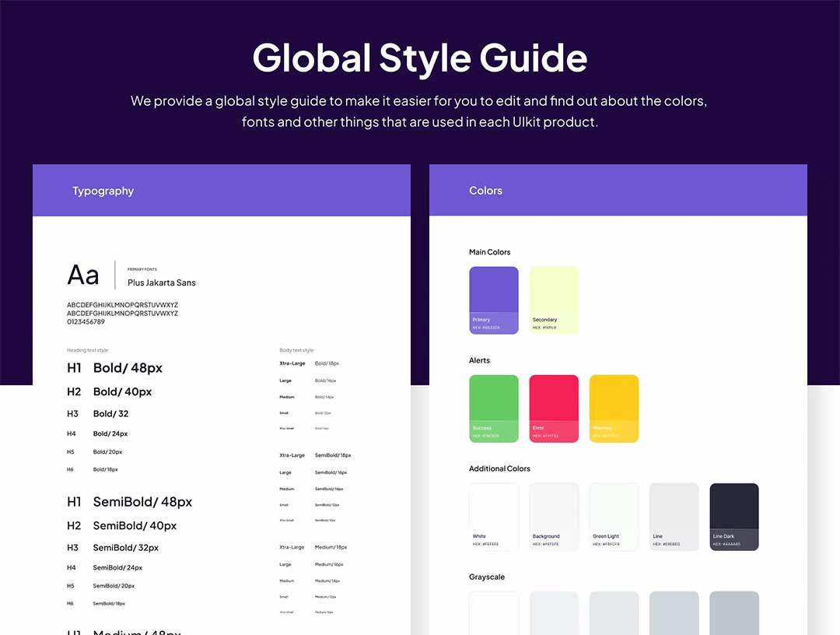The image size is (840, 635).
Task: Pick the green Success alert swatch
Action: tap(493, 408)
